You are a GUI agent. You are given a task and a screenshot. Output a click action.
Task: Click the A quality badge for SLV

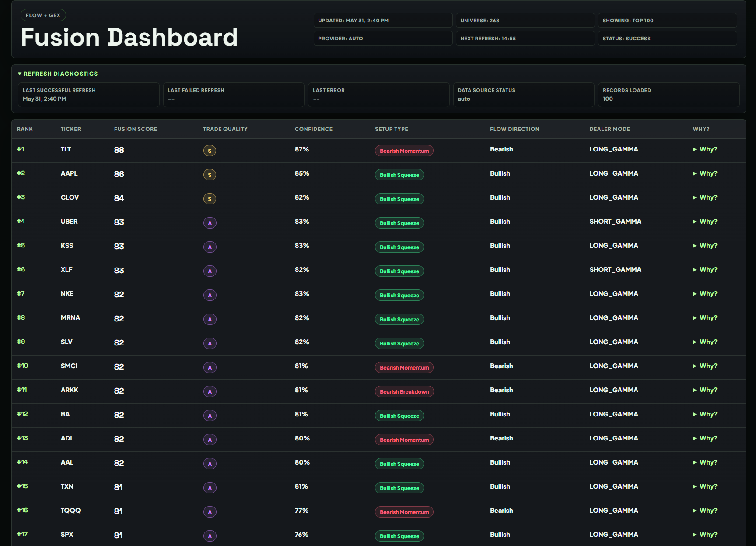click(210, 343)
